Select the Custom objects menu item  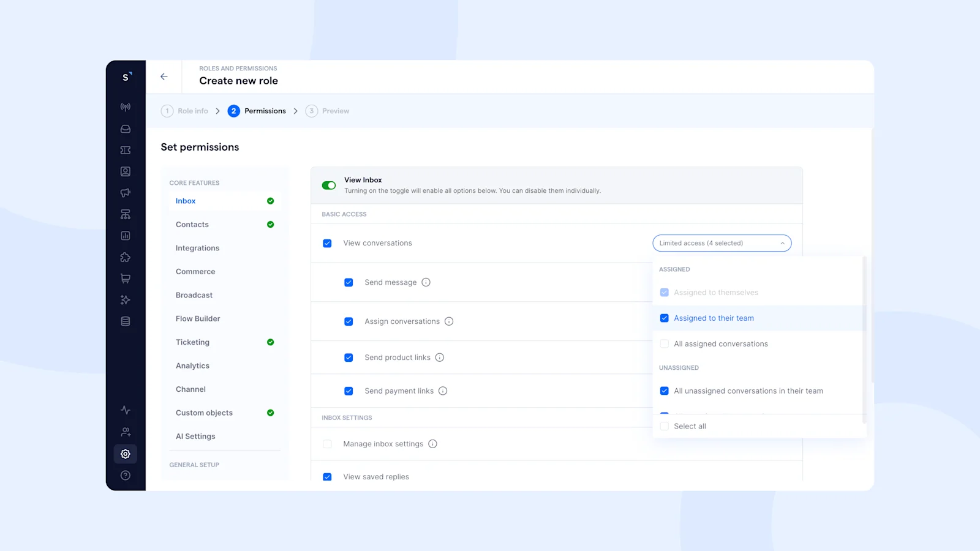(x=203, y=413)
